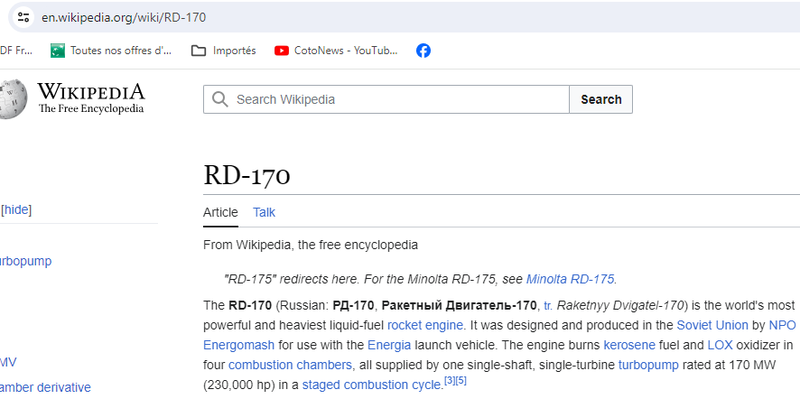Open the staged combustion cycle link
Viewport: 800px width, 399px height.
371,385
